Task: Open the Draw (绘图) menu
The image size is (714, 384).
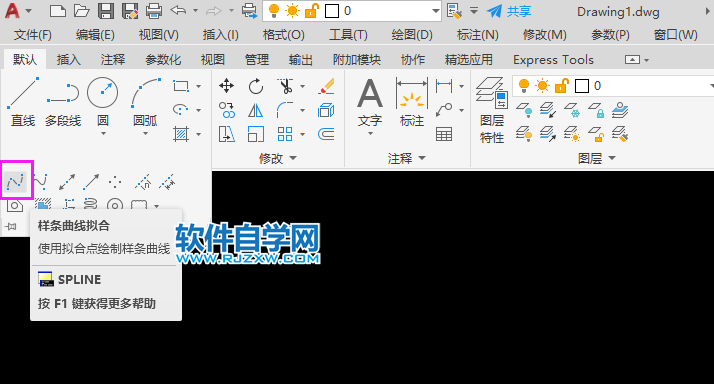Action: pos(412,35)
